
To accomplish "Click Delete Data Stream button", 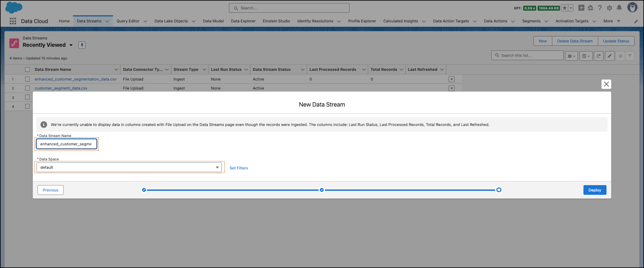I will click(575, 41).
